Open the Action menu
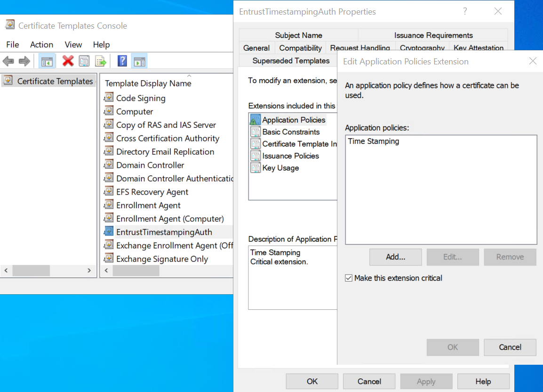Viewport: 543px width, 392px height. 41,45
